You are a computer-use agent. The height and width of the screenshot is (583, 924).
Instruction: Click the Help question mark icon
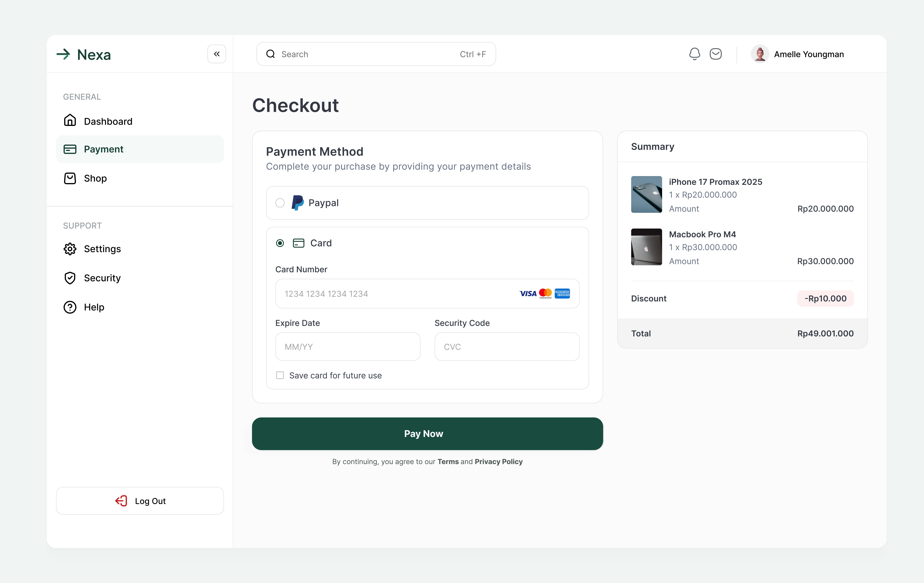pyautogui.click(x=70, y=307)
